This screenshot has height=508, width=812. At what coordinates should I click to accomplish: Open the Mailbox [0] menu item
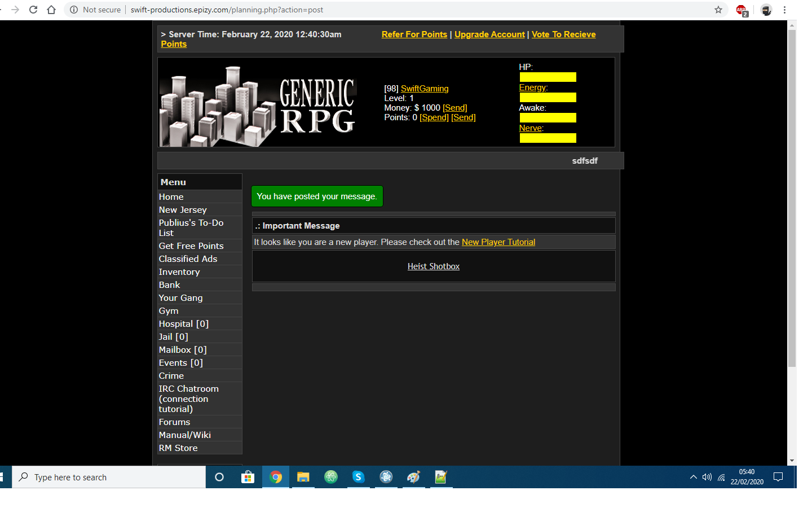pos(183,350)
